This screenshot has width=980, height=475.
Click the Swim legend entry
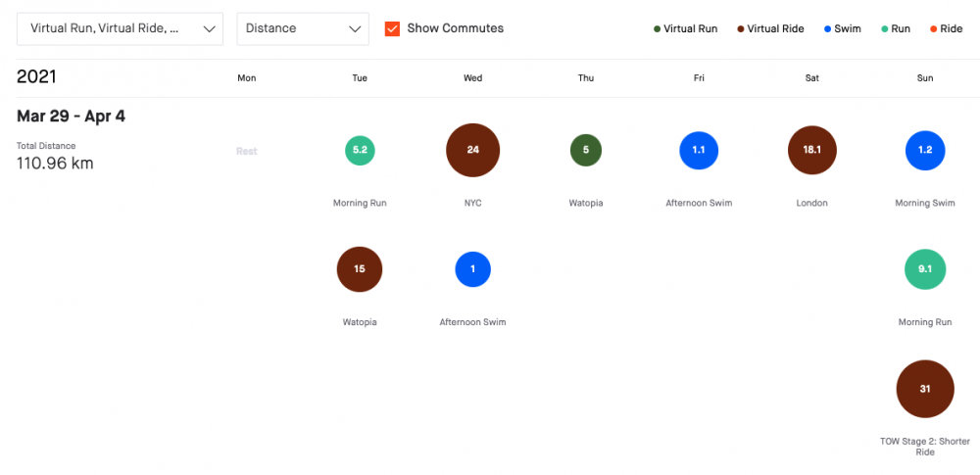841,29
